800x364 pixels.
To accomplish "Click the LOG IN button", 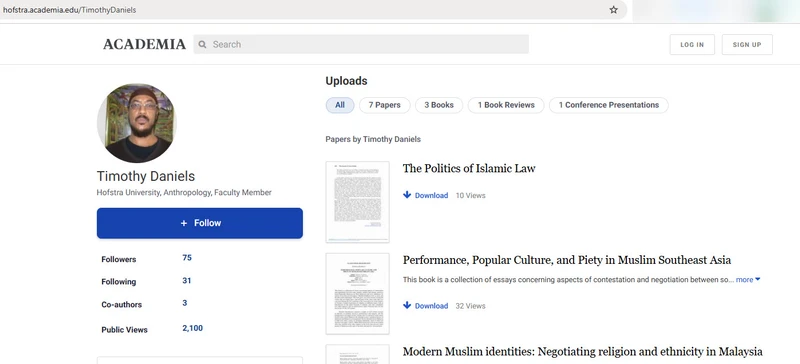I will [x=692, y=44].
